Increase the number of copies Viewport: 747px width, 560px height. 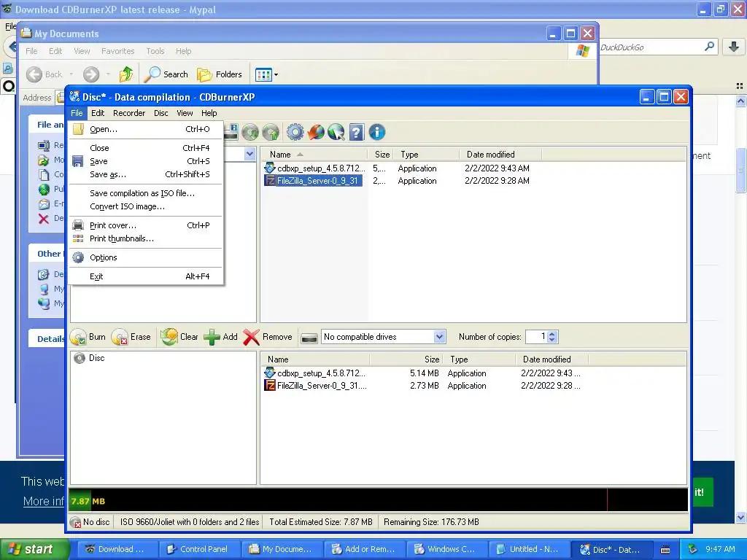coord(552,334)
